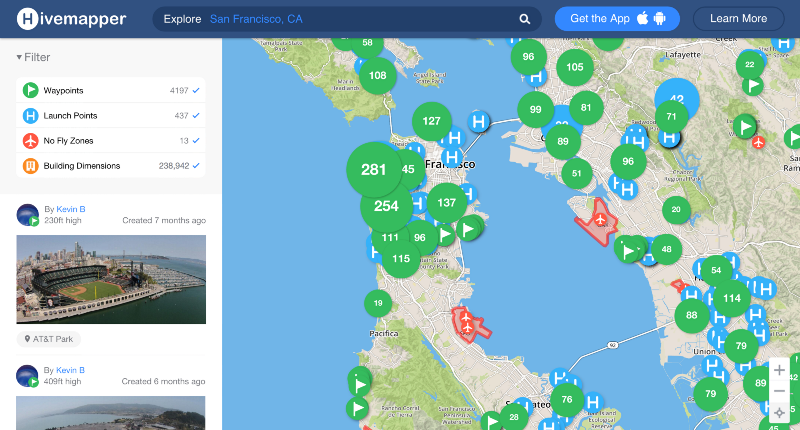Open Kevin B profile link on first post
800x430 pixels.
[x=70, y=209]
